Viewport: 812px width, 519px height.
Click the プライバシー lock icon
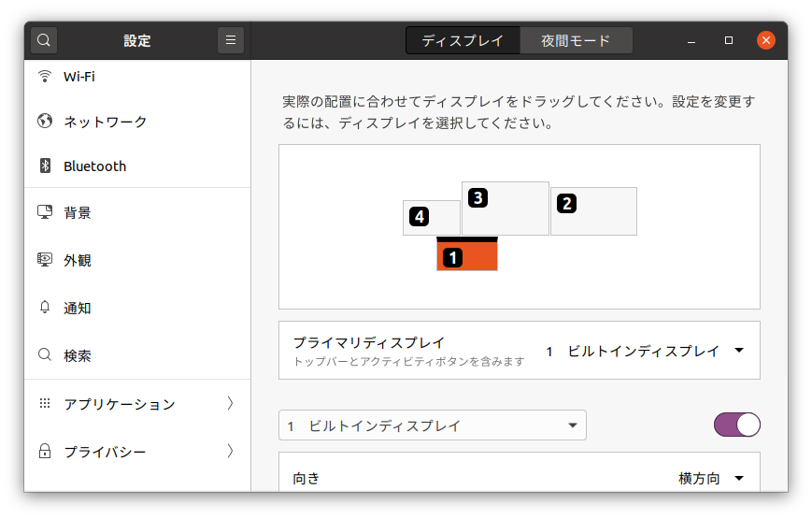45,451
